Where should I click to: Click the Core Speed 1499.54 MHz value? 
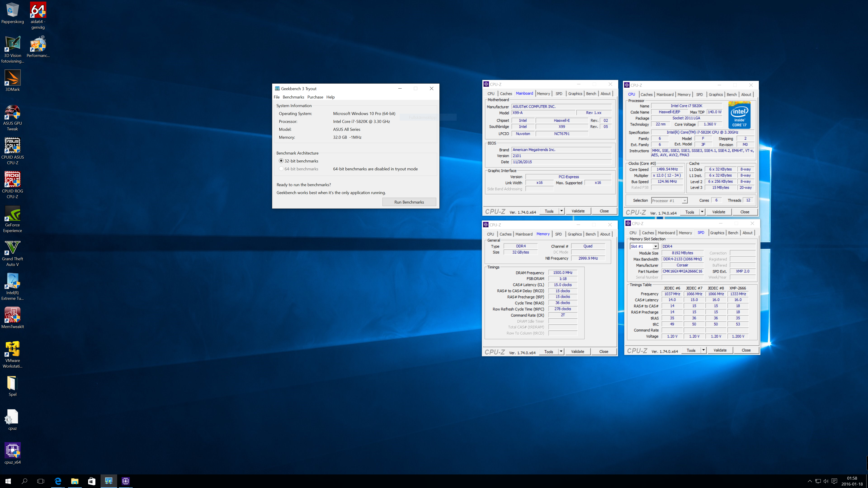[x=667, y=169]
